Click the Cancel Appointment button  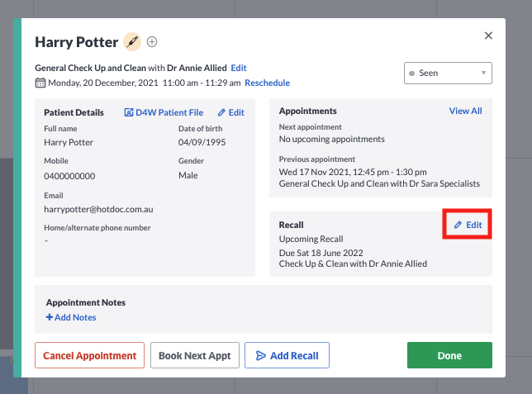pyautogui.click(x=89, y=355)
